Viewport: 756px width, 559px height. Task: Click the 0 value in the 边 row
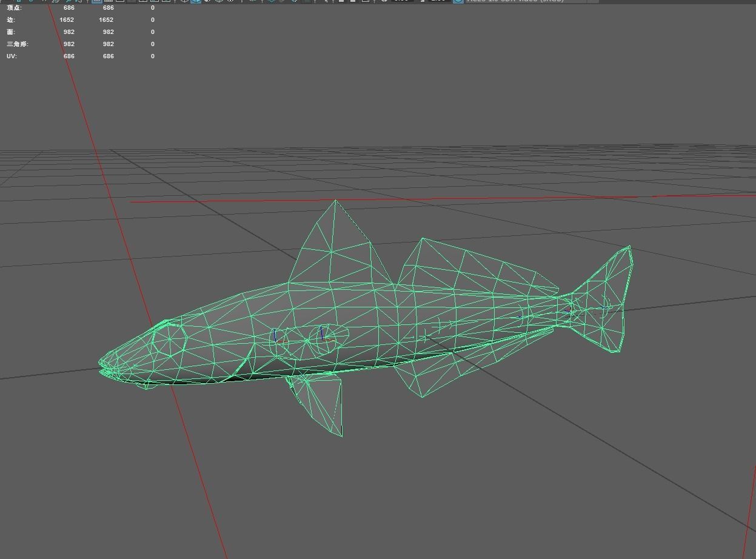tap(153, 20)
